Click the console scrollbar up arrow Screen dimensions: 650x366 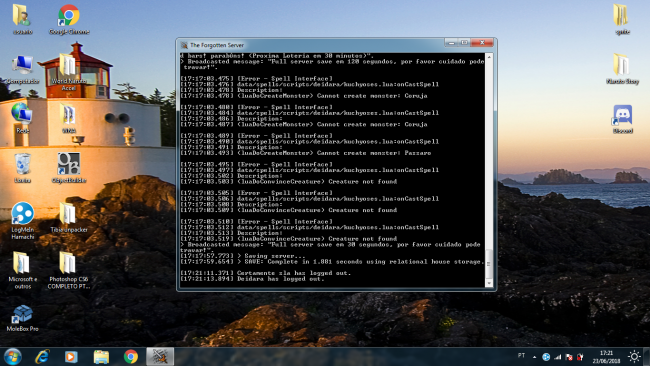489,56
